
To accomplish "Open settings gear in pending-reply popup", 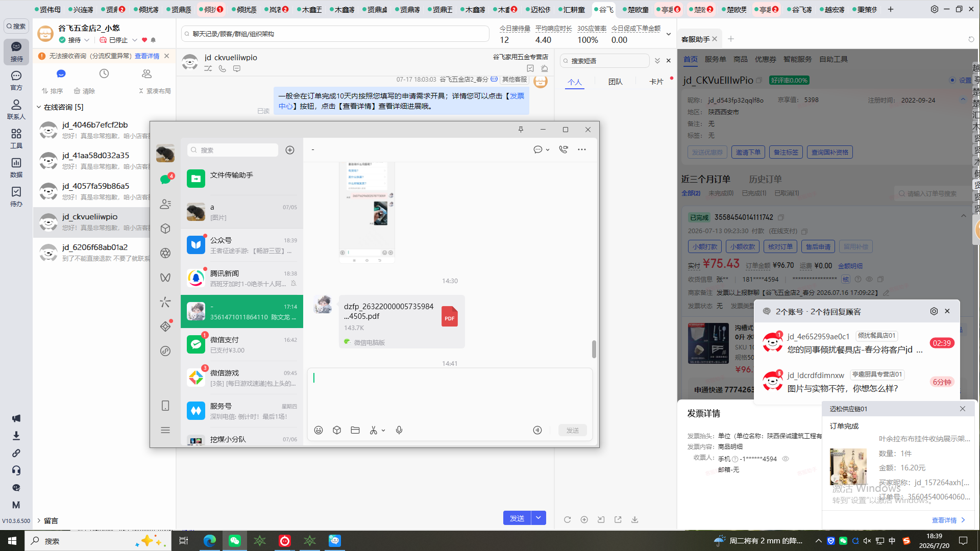I will pyautogui.click(x=934, y=311).
